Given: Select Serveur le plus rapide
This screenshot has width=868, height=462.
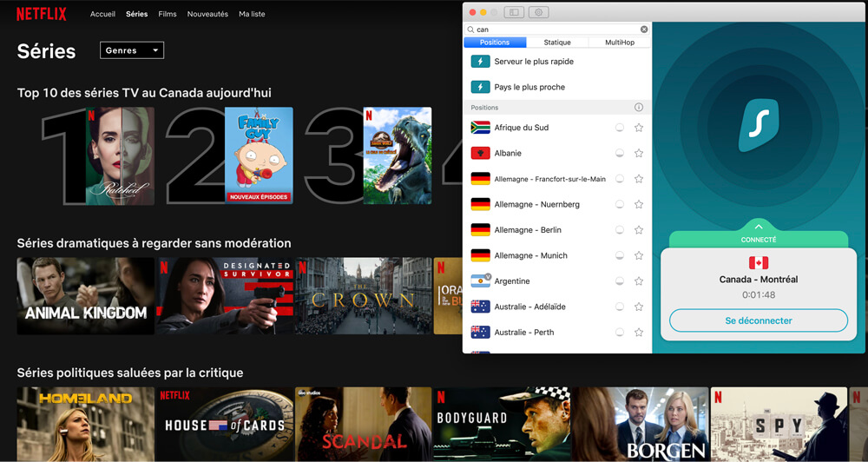Looking at the screenshot, I should 557,62.
